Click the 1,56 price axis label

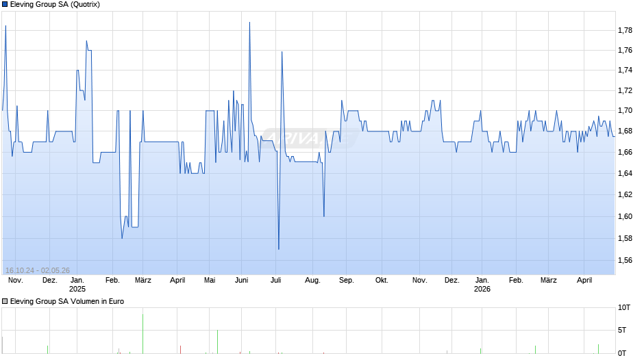coord(625,260)
